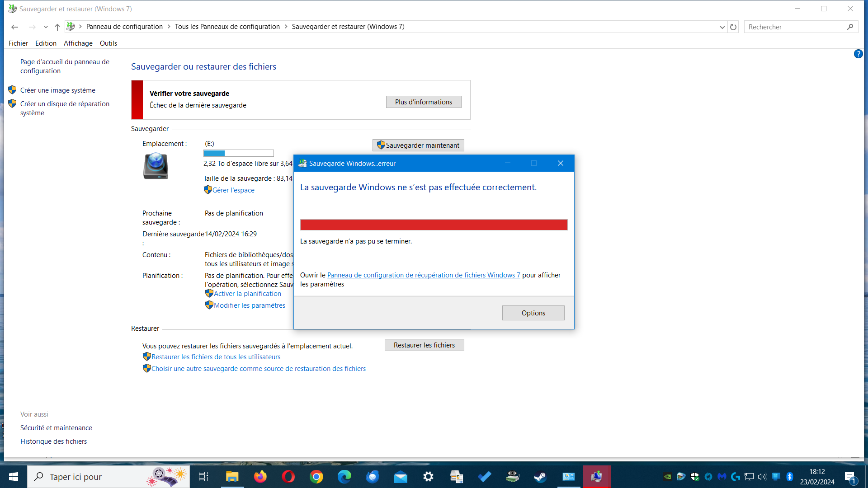Open recent locations dropdown arrow
Screen dimensions: 868x488
(x=46, y=27)
